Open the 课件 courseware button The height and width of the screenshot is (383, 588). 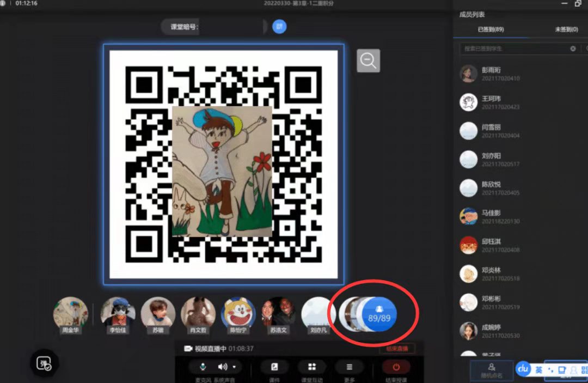(274, 367)
